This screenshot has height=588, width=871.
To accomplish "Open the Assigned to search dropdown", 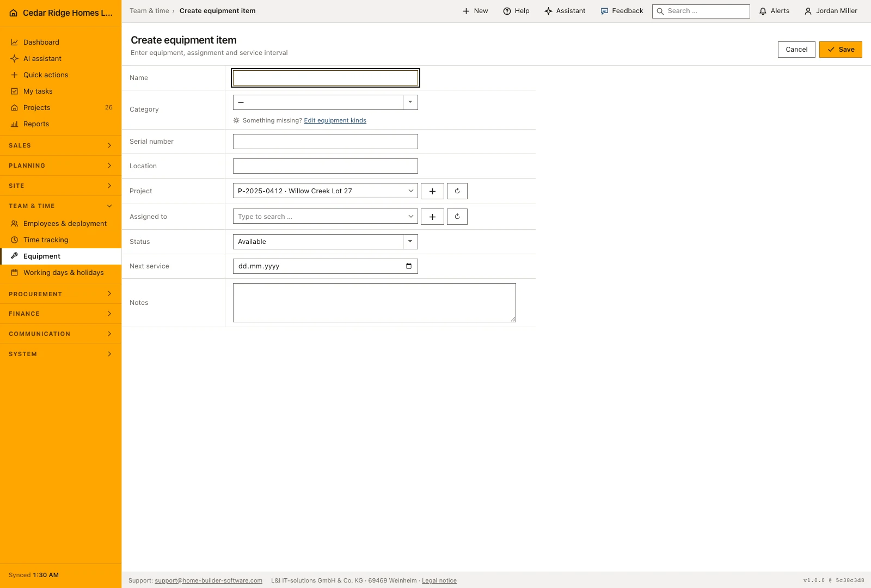I will pos(326,217).
